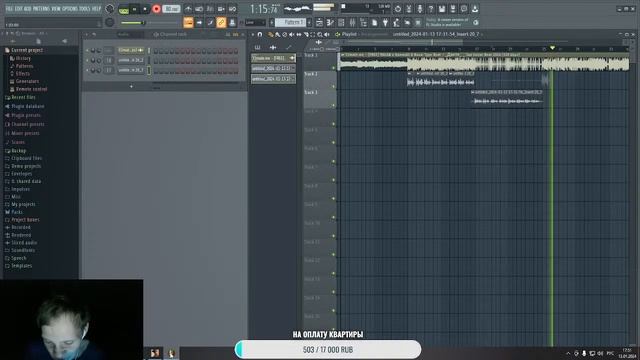Select first audio clip in picker list
Image resolution: width=640 pixels, height=360 pixels.
coord(273,58)
